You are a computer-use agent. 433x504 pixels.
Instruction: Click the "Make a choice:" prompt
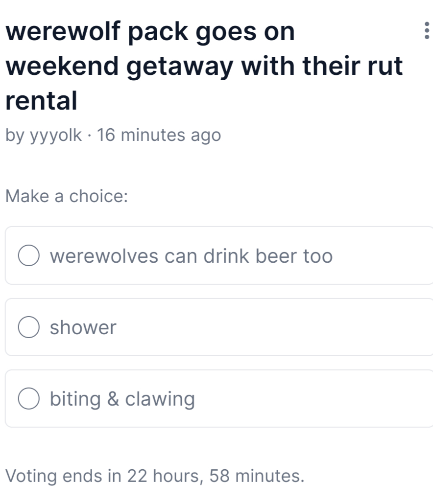pyautogui.click(x=67, y=196)
